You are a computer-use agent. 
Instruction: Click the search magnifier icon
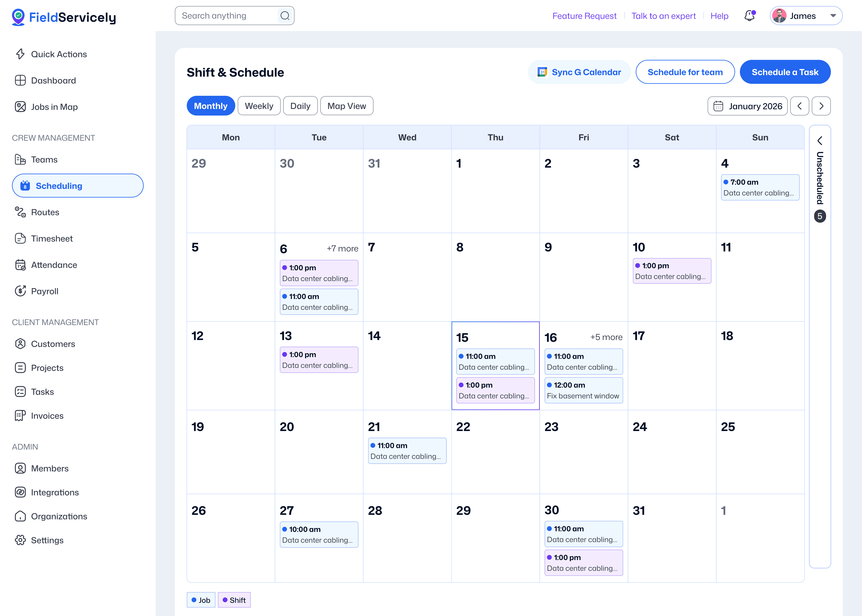[x=285, y=16]
